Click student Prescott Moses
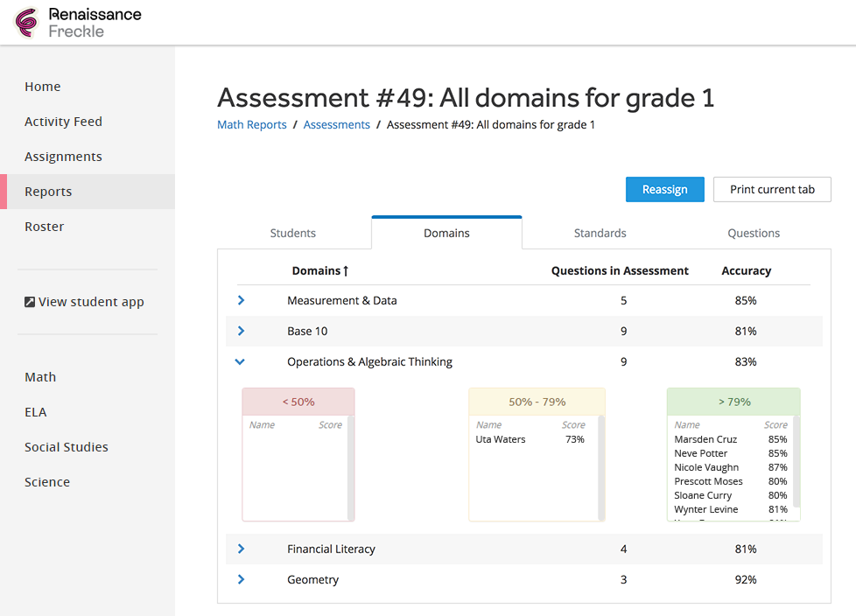The image size is (856, 616). (x=708, y=481)
